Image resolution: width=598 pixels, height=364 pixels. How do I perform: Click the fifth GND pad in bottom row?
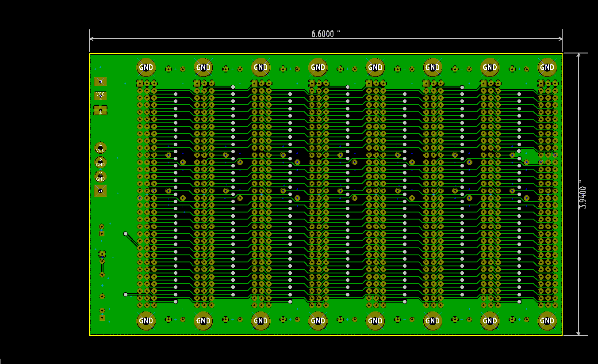click(375, 321)
